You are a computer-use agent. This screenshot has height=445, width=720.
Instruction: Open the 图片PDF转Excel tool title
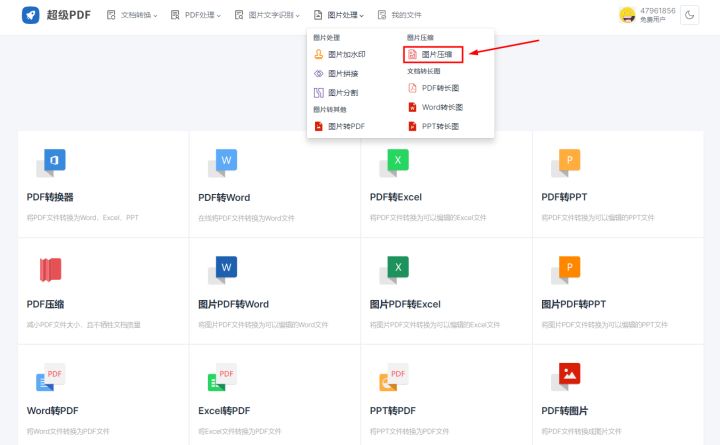pos(405,304)
